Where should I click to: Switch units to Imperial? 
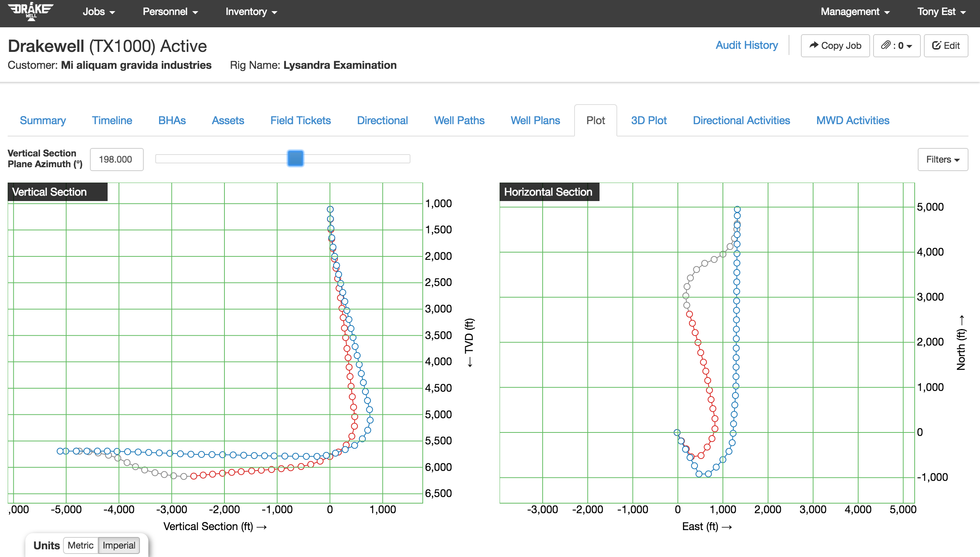click(x=119, y=545)
